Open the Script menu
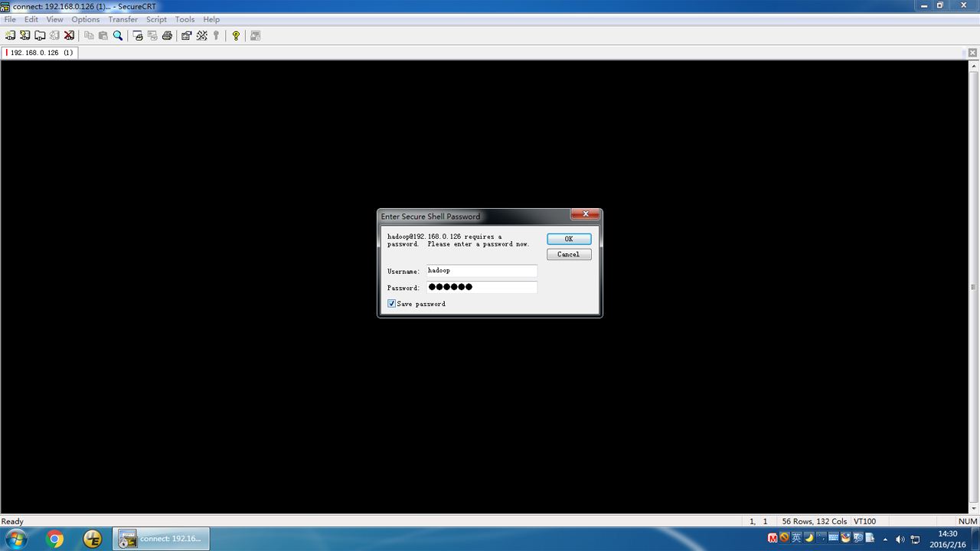This screenshot has width=980, height=551. click(156, 19)
